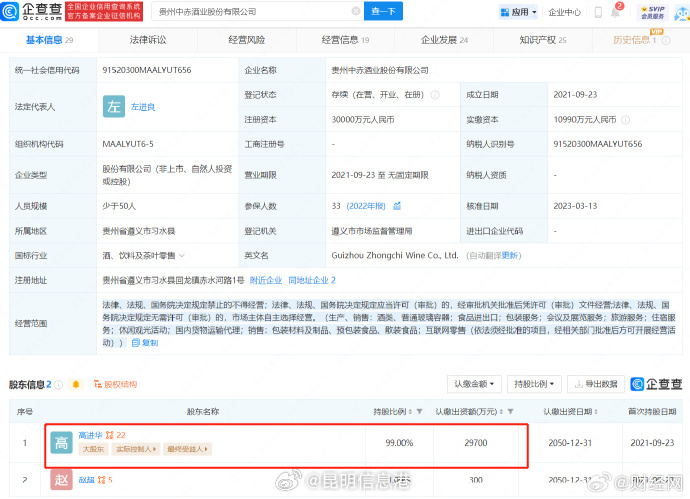Image resolution: width=690 pixels, height=499 pixels.
Task: Switch to the 经营风险 tab
Action: pos(246,40)
